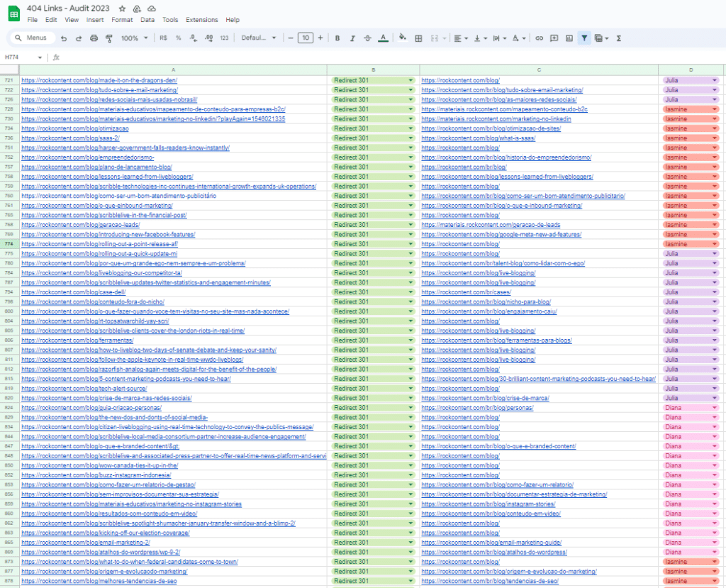
Task: Decrease font size with minus button
Action: pyautogui.click(x=291, y=38)
